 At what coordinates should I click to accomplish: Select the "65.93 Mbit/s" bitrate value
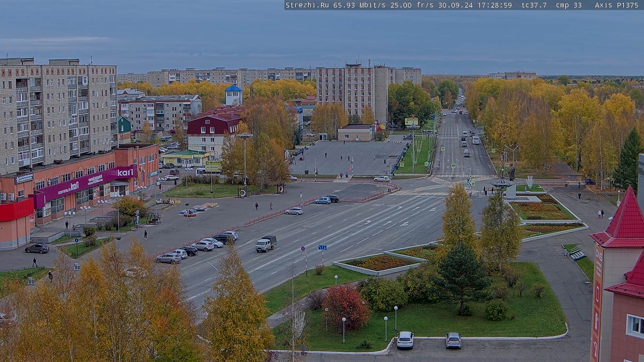coord(359,5)
